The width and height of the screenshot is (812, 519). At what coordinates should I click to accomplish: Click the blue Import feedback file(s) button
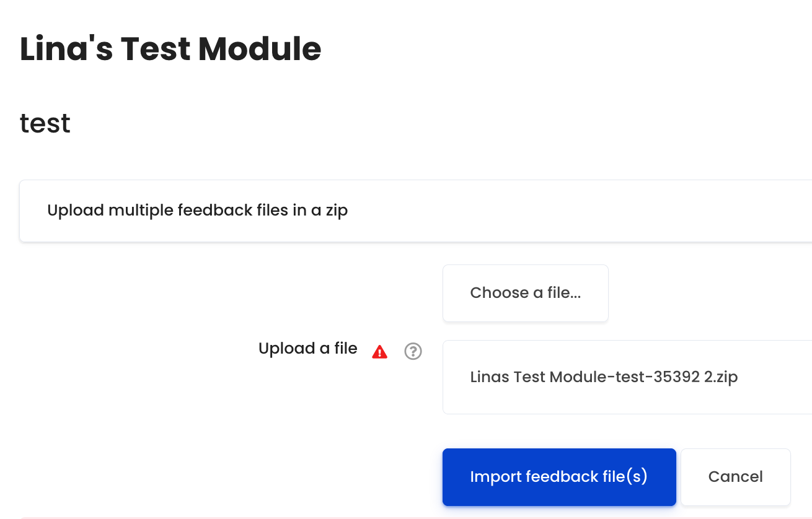pos(559,477)
